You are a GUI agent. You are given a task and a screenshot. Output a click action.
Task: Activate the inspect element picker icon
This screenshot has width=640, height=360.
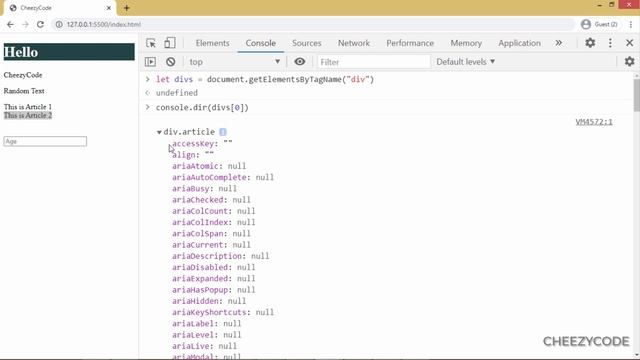pyautogui.click(x=151, y=43)
